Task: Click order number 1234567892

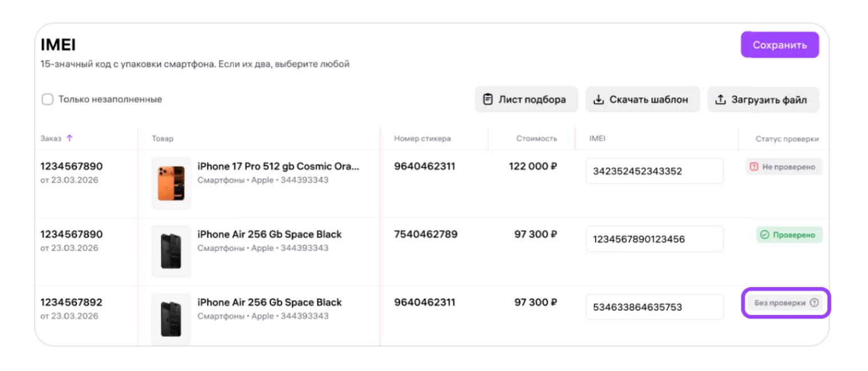Action: (71, 303)
